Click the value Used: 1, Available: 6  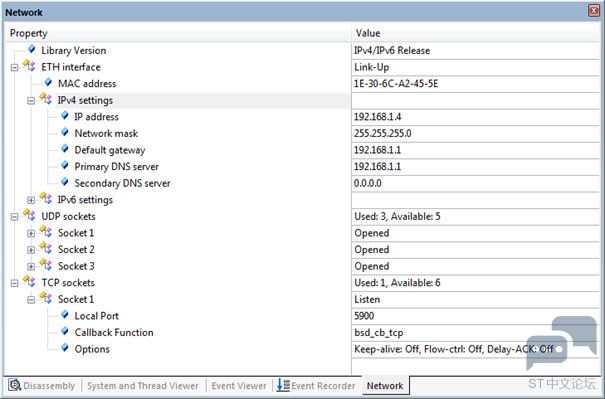[x=397, y=283]
